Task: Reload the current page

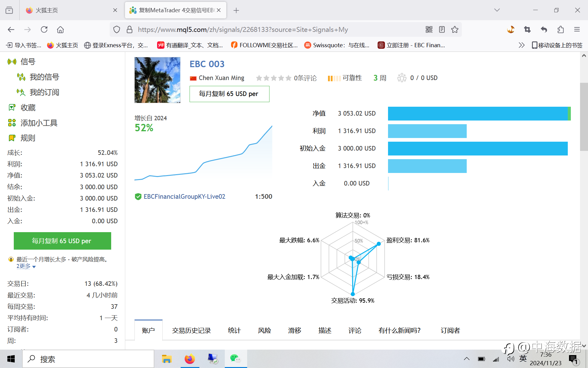Action: (x=44, y=29)
